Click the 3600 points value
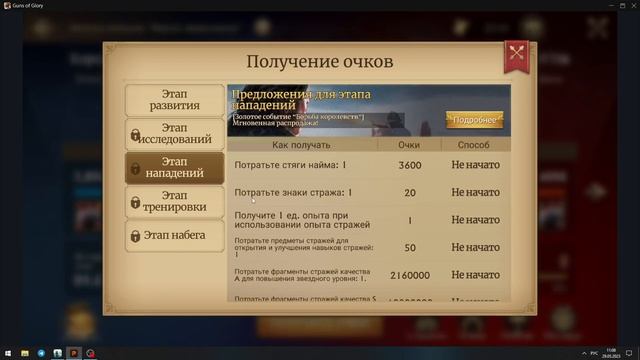 click(410, 165)
